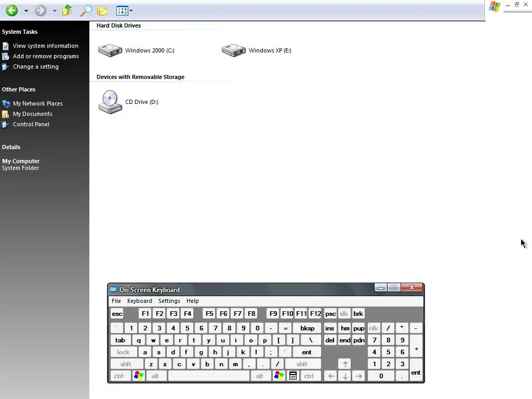Click the numpad plus key
The height and width of the screenshot is (399, 532).
click(416, 347)
